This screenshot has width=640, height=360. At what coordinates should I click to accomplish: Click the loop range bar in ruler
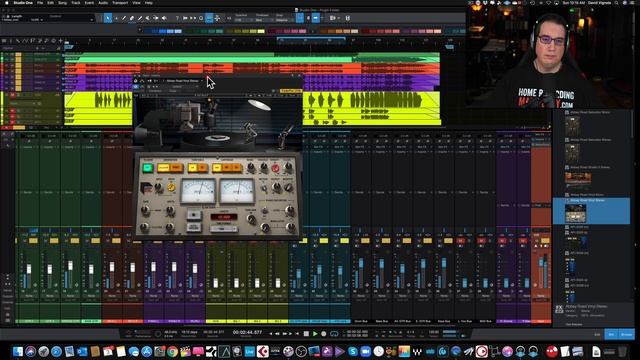point(311,38)
